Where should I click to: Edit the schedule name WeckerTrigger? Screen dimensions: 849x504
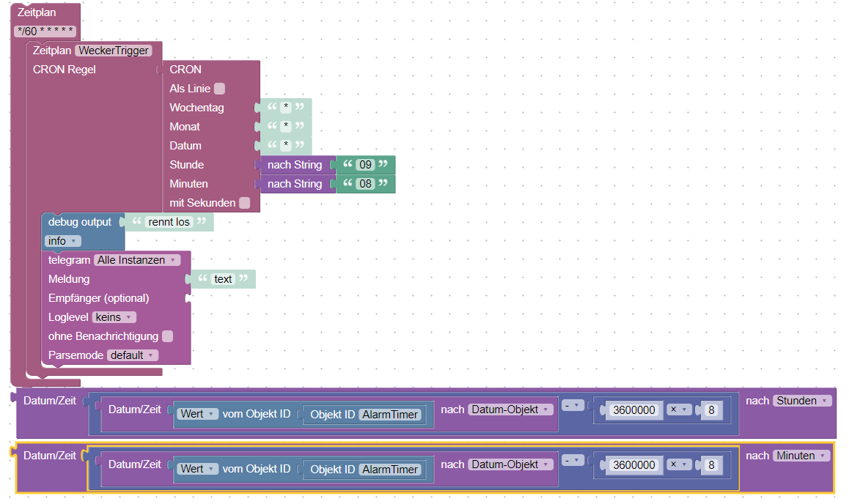click(x=114, y=51)
